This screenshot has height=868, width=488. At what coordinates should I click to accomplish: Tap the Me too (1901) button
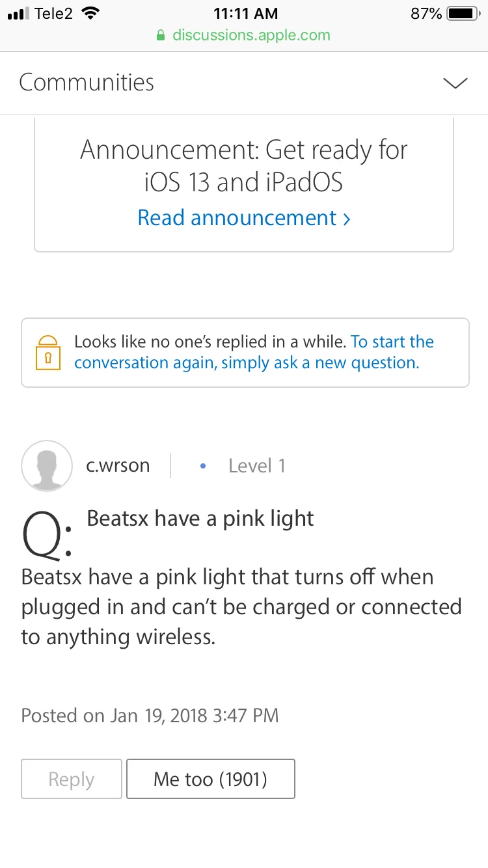210,779
